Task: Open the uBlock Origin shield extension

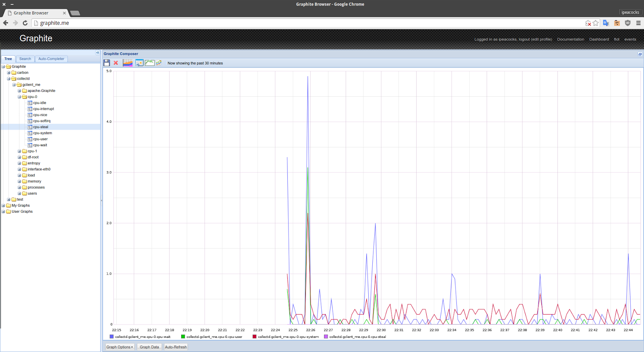Action: (x=627, y=23)
